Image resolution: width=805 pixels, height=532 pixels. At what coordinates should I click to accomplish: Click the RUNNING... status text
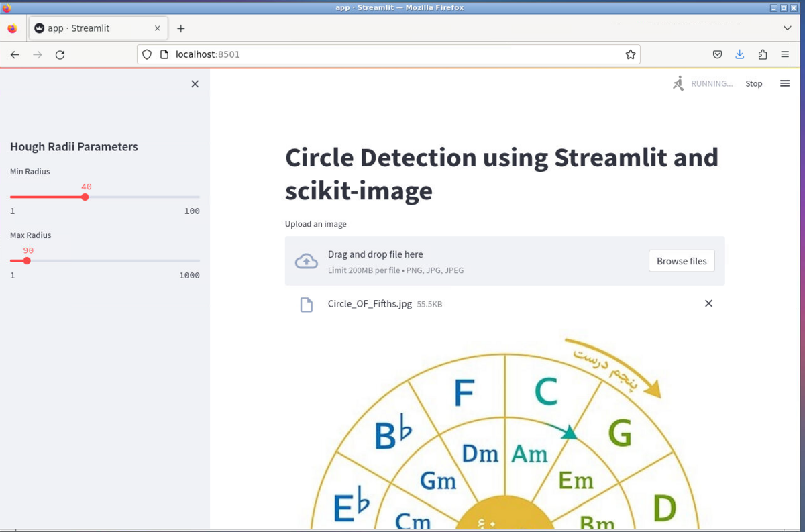point(712,84)
